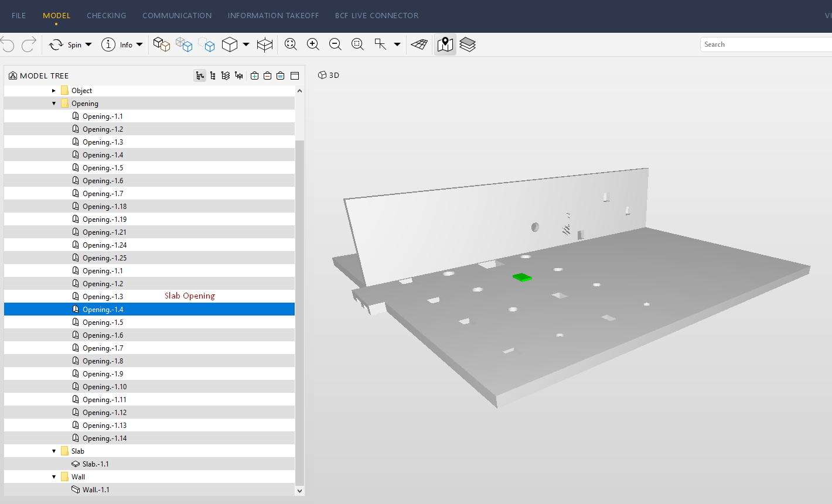Select the Zoom In magnifier tool
The height and width of the screenshot is (504, 832).
tap(313, 44)
